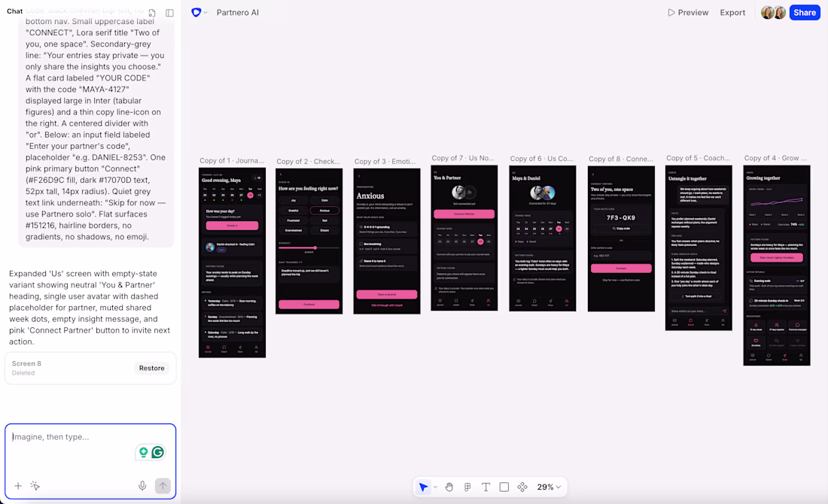Image resolution: width=828 pixels, height=504 pixels.
Task: Click the plus attach icon in chat
Action: tap(18, 486)
